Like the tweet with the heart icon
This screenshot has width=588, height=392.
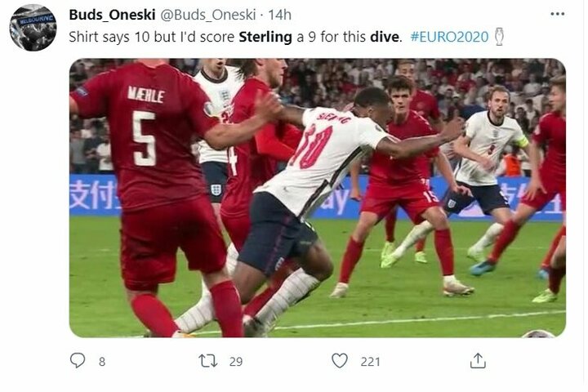coord(340,361)
